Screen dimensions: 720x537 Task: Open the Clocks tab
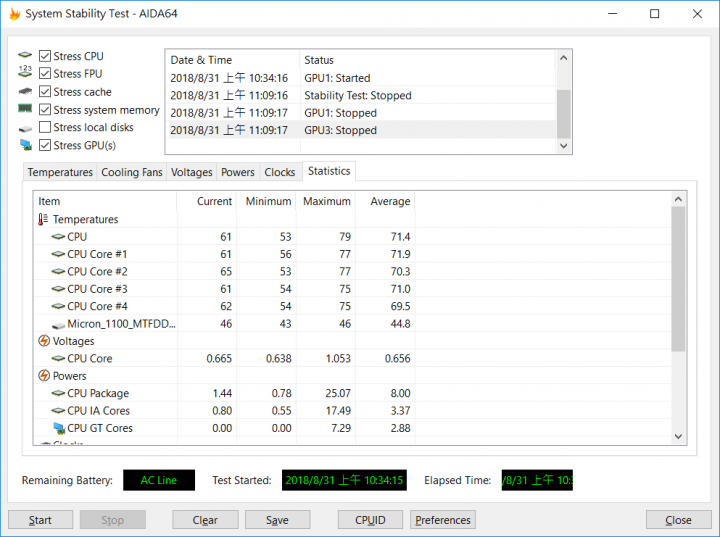[280, 172]
